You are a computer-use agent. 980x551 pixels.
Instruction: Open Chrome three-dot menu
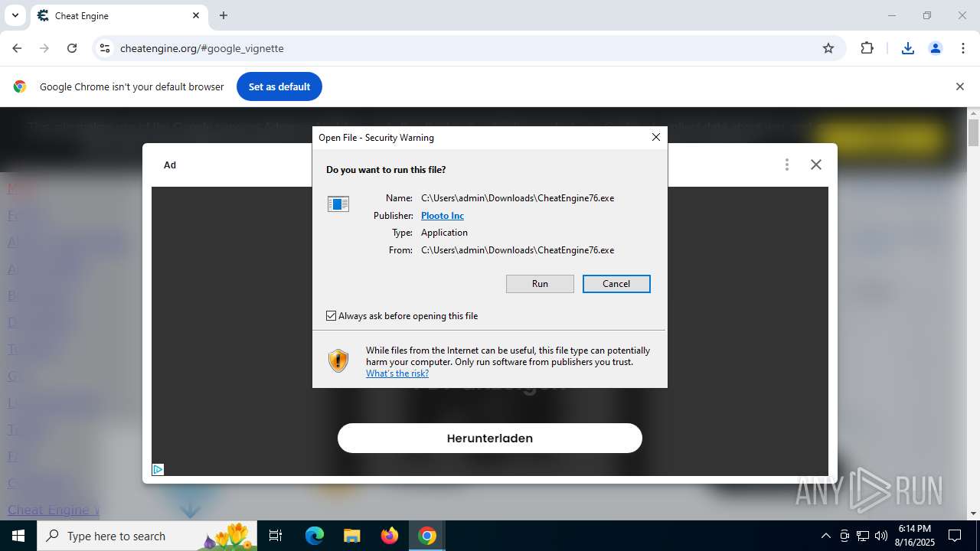[x=963, y=48]
